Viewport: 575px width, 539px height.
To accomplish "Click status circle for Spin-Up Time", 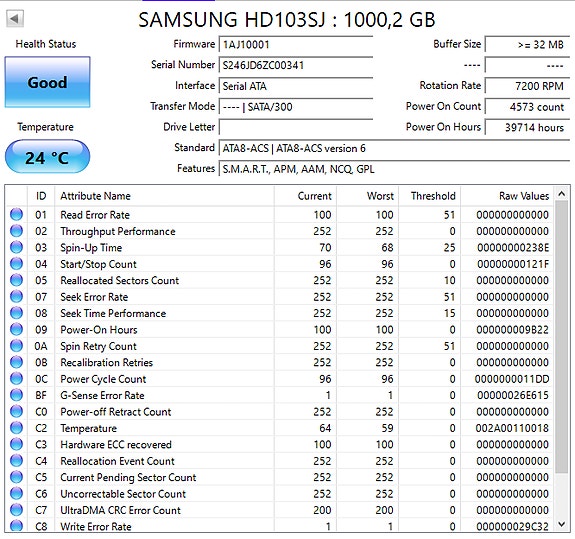I will [16, 247].
